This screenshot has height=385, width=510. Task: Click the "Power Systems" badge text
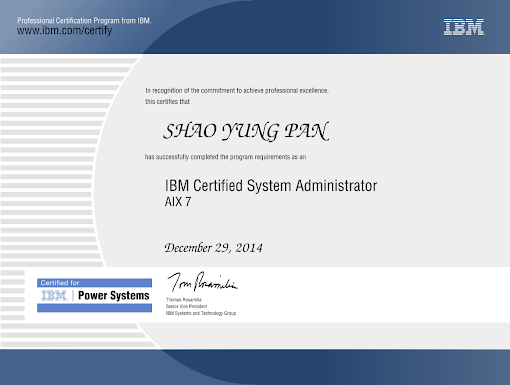coord(114,296)
